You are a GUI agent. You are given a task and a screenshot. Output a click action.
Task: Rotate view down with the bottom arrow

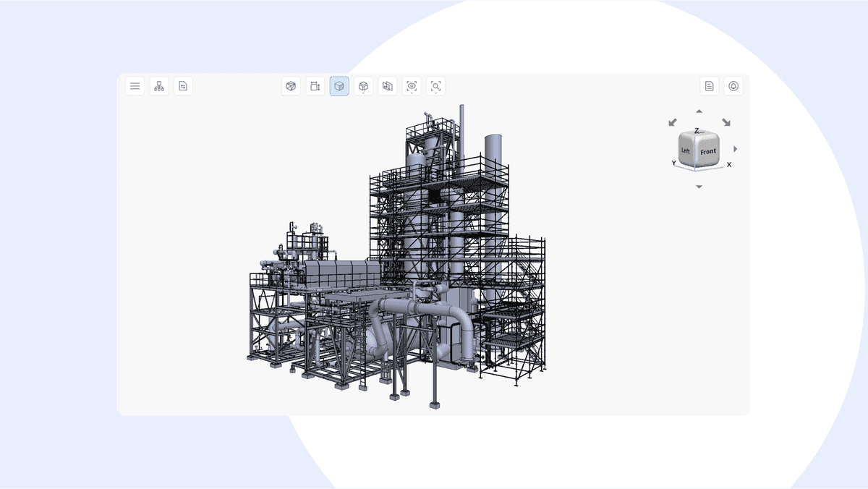(699, 187)
